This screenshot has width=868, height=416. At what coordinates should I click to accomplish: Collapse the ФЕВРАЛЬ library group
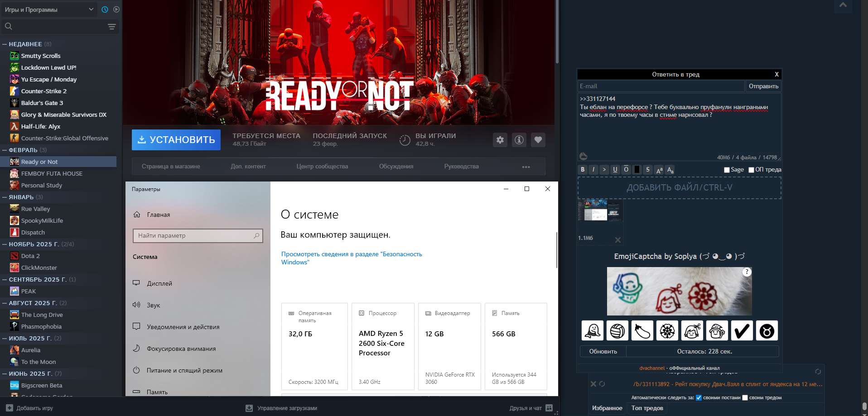5,150
